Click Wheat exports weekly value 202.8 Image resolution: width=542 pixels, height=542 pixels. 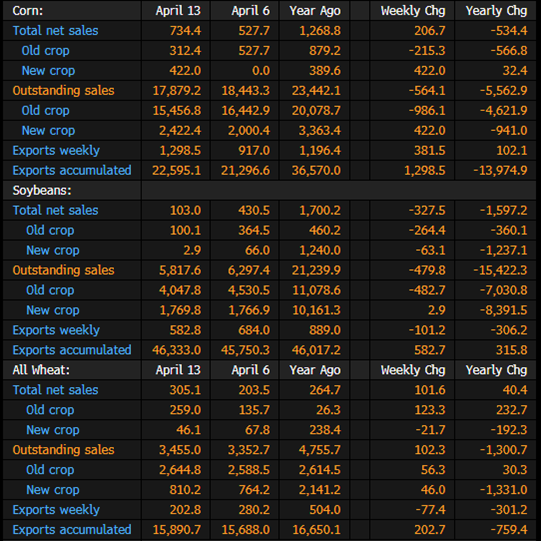tap(185, 510)
